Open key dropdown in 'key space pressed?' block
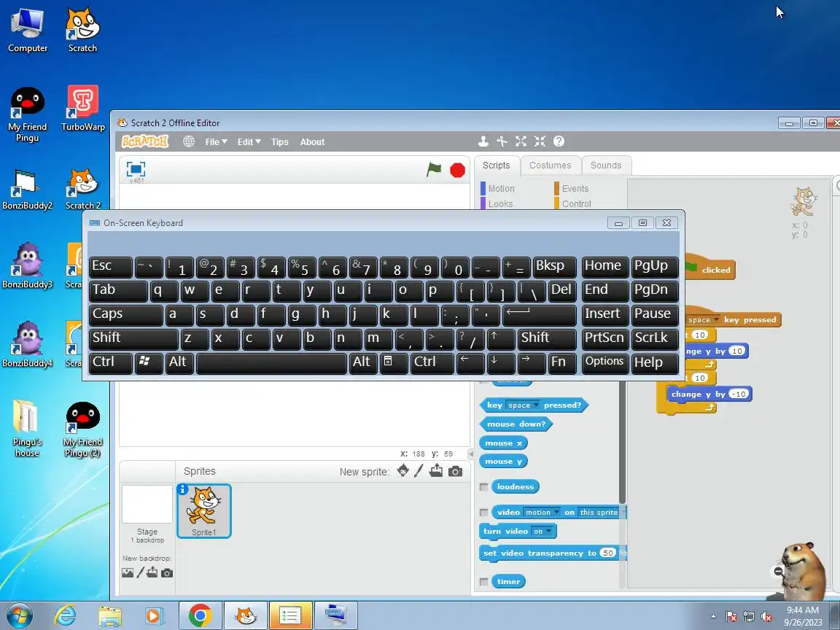This screenshot has width=840, height=630. [x=524, y=405]
